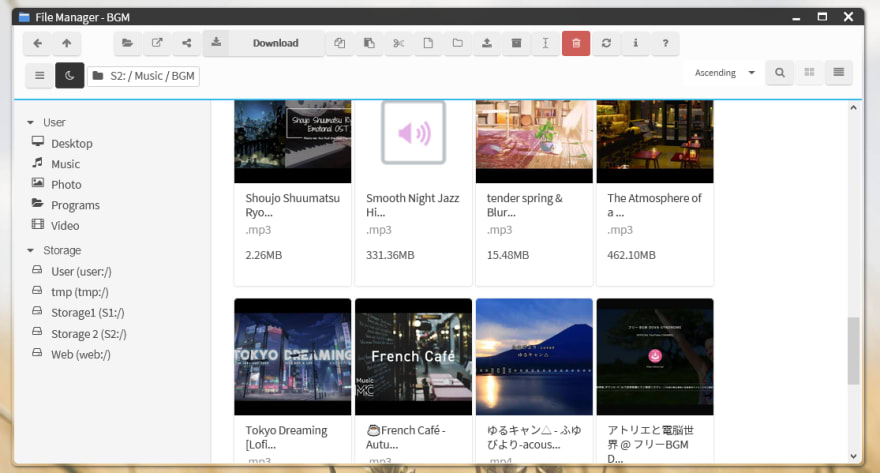Image resolution: width=880 pixels, height=473 pixels.
Task: Select Shoujo Shuumatsu Ryo... thumbnail
Action: pyautogui.click(x=293, y=141)
